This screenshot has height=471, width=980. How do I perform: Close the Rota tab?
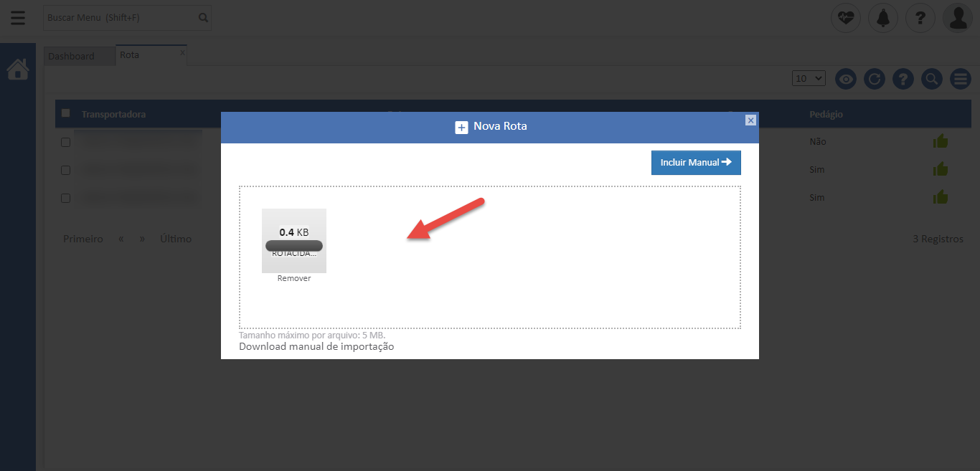(182, 52)
